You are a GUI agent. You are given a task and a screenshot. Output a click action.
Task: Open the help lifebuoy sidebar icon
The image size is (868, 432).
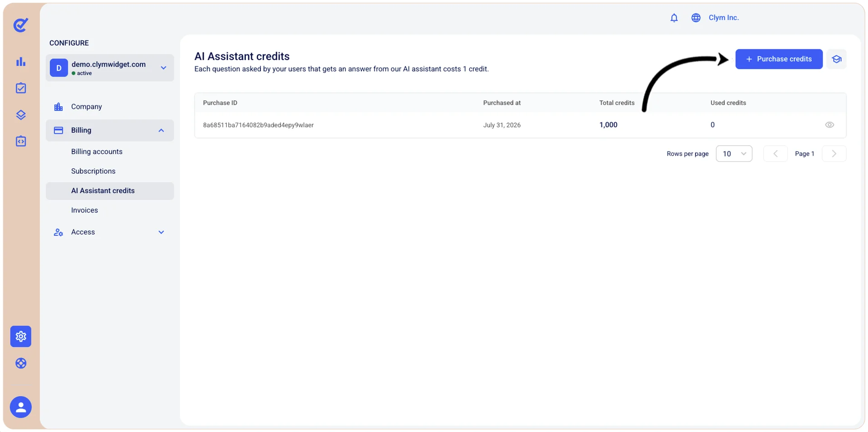point(21,363)
